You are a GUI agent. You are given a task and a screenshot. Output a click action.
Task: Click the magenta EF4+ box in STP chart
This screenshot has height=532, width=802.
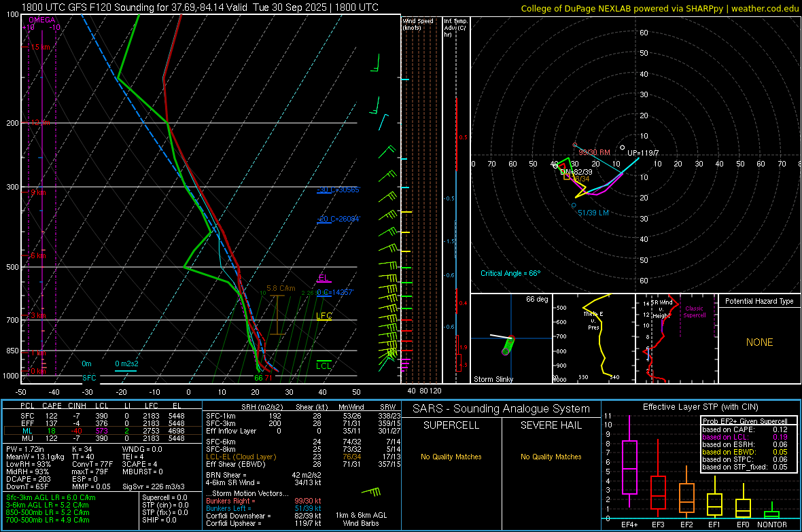point(629,467)
